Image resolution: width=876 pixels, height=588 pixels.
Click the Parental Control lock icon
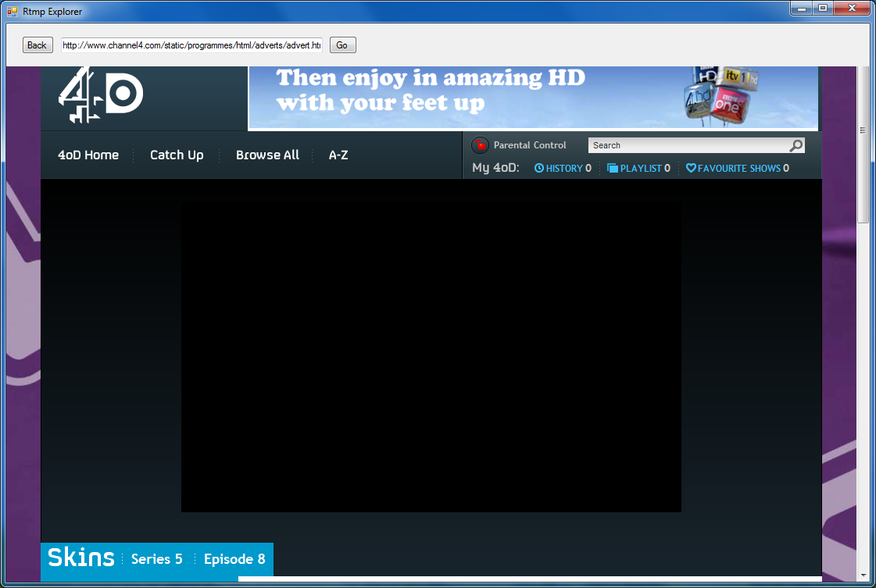pos(480,145)
